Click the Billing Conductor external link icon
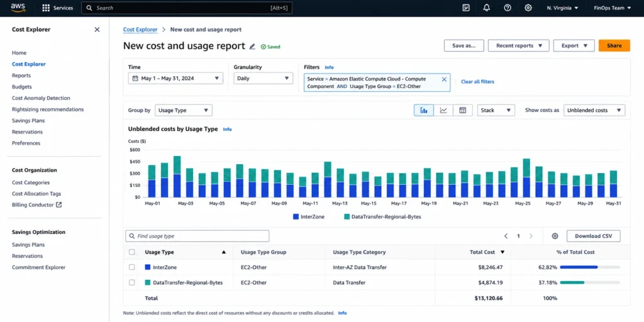 click(x=58, y=204)
